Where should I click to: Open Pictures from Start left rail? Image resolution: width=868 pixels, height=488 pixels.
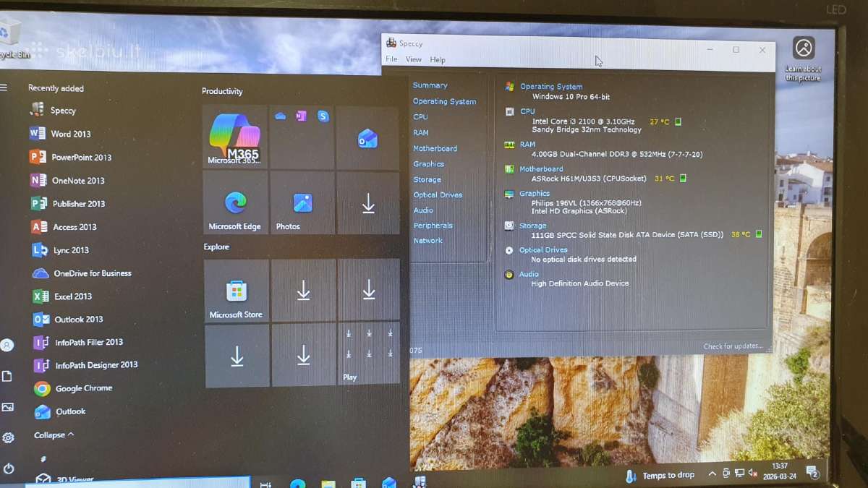[x=7, y=407]
